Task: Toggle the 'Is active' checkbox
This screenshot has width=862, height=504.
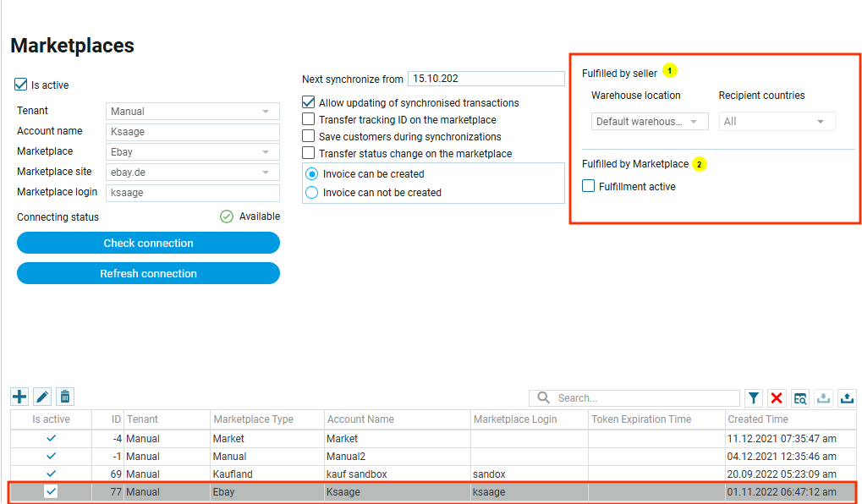Action: pyautogui.click(x=21, y=85)
